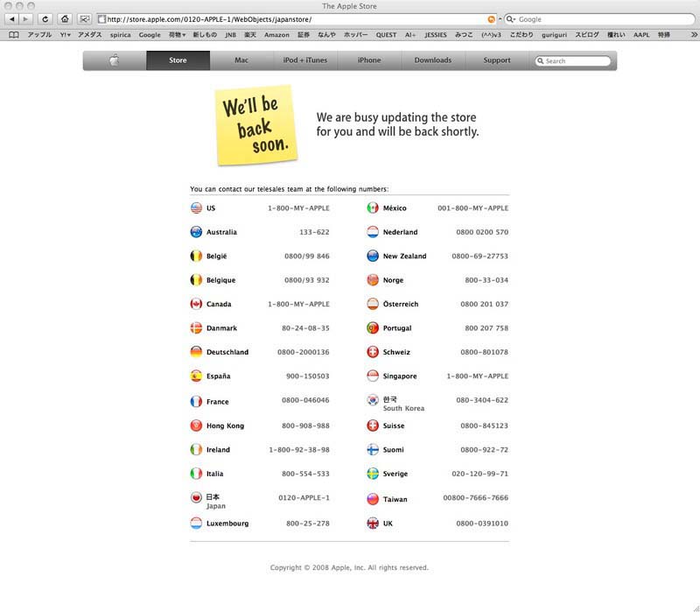Viewport: 700px width, 612px height.
Task: Click the Luxembourg country name
Action: coord(227,524)
